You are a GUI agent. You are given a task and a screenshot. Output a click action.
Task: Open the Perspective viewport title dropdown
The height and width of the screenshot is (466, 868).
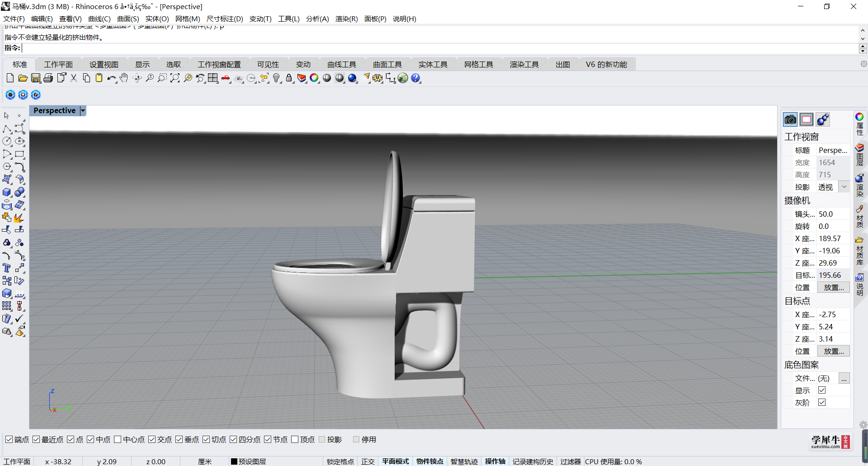coord(83,111)
